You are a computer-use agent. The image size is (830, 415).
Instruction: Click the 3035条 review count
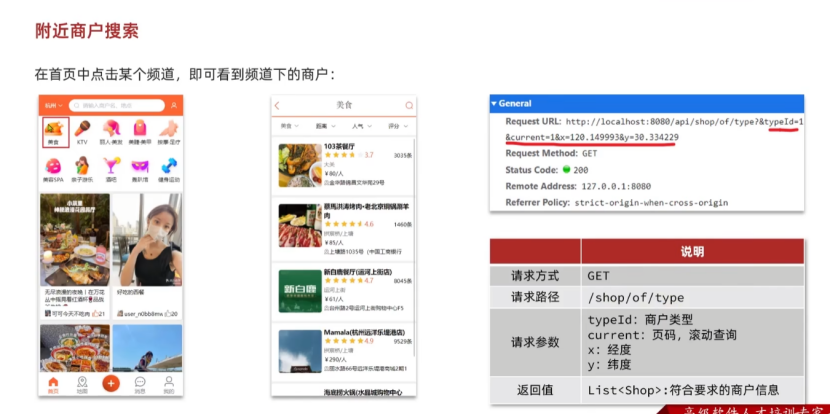(403, 156)
